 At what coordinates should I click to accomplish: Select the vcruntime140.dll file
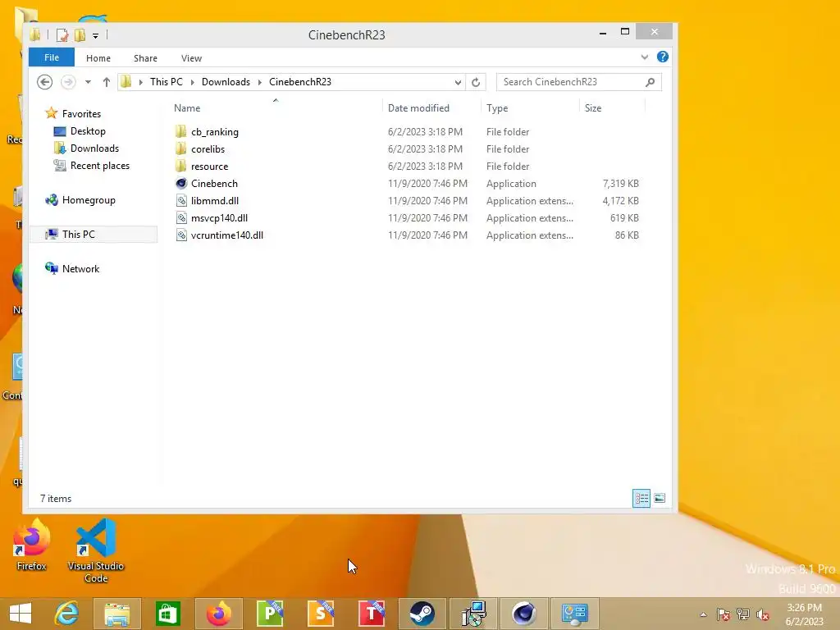(227, 235)
